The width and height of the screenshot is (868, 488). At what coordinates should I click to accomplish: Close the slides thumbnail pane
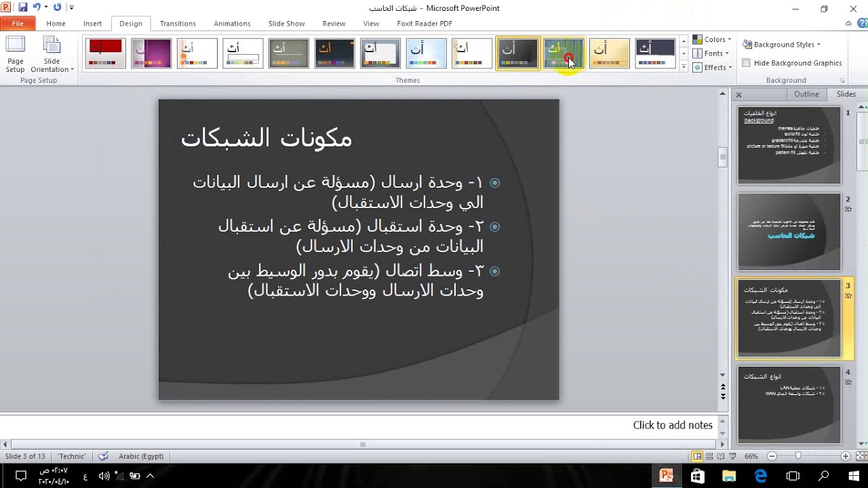739,95
